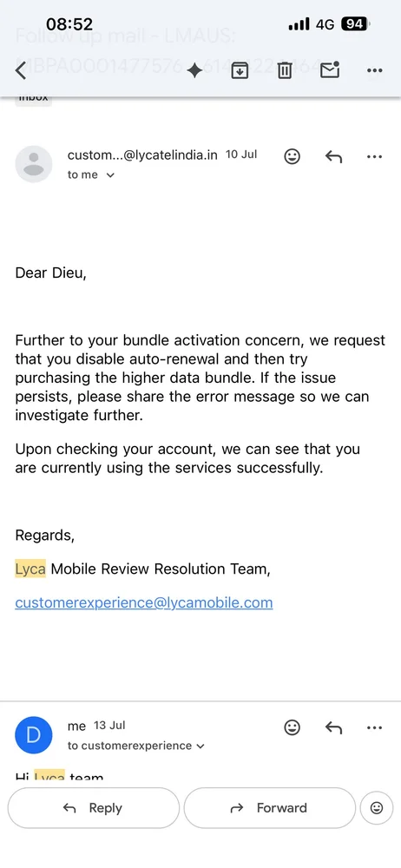Expand "to me" recipient details chevron
The height and width of the screenshot is (868, 401).
coord(109,175)
